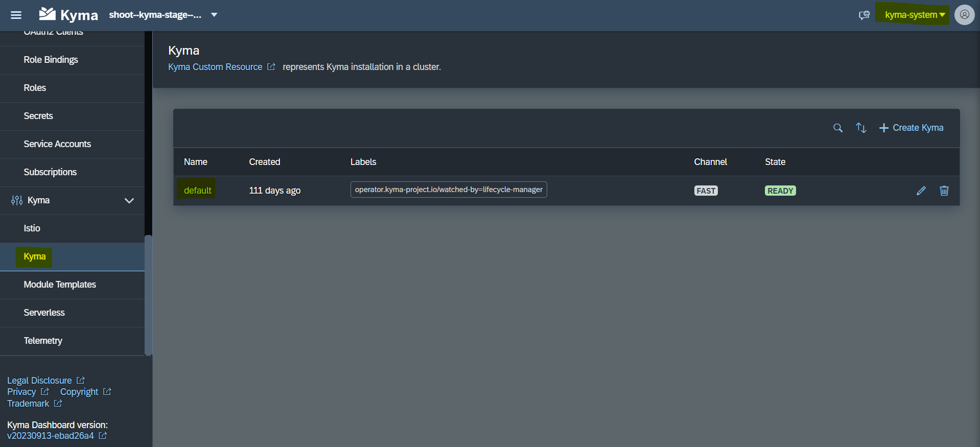The image size is (980, 447).
Task: Edit the default Kyma resource
Action: coord(921,191)
